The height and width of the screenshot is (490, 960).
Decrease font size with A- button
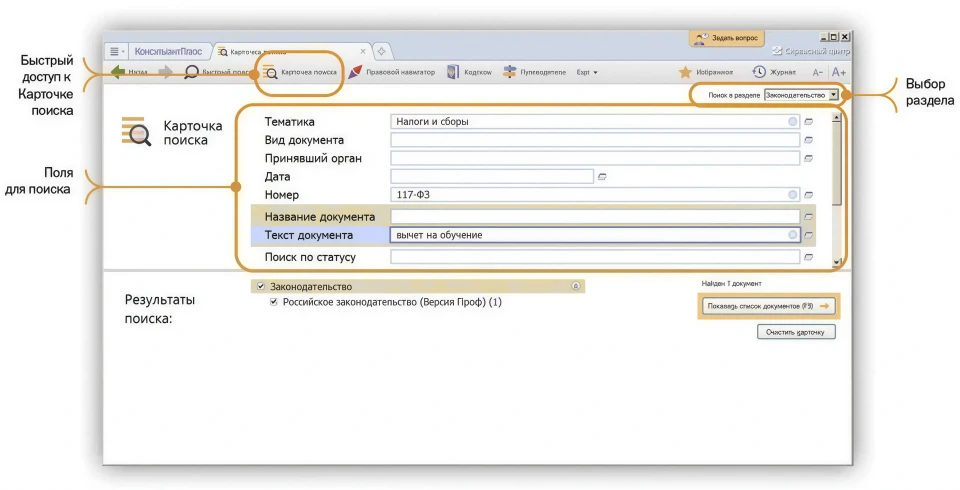(x=817, y=72)
